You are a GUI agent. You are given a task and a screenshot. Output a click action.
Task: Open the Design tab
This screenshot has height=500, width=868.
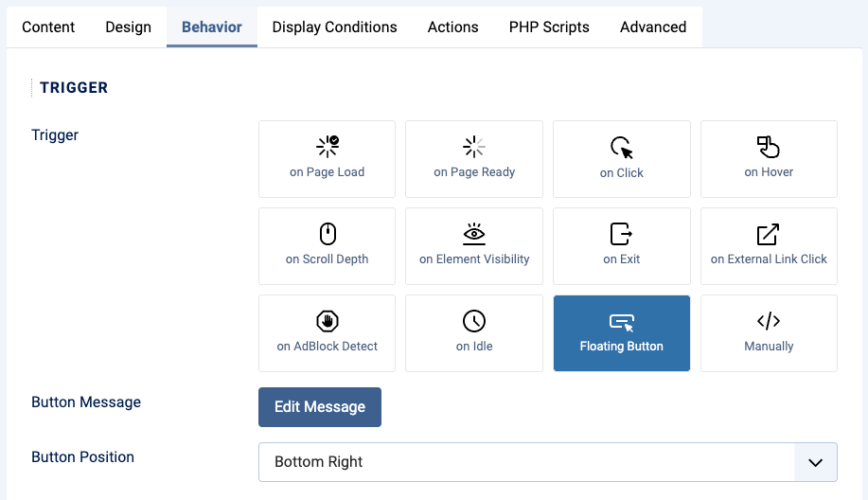click(129, 27)
